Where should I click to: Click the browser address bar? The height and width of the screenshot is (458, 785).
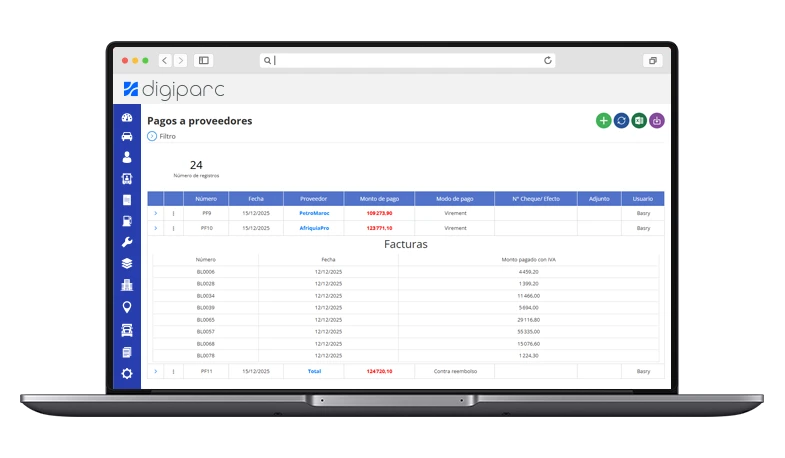[x=405, y=61]
